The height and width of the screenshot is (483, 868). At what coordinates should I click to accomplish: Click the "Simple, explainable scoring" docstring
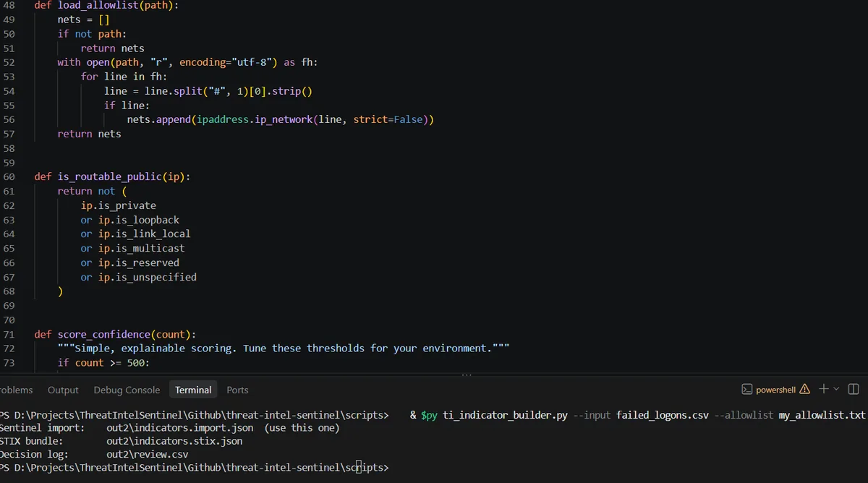(284, 349)
